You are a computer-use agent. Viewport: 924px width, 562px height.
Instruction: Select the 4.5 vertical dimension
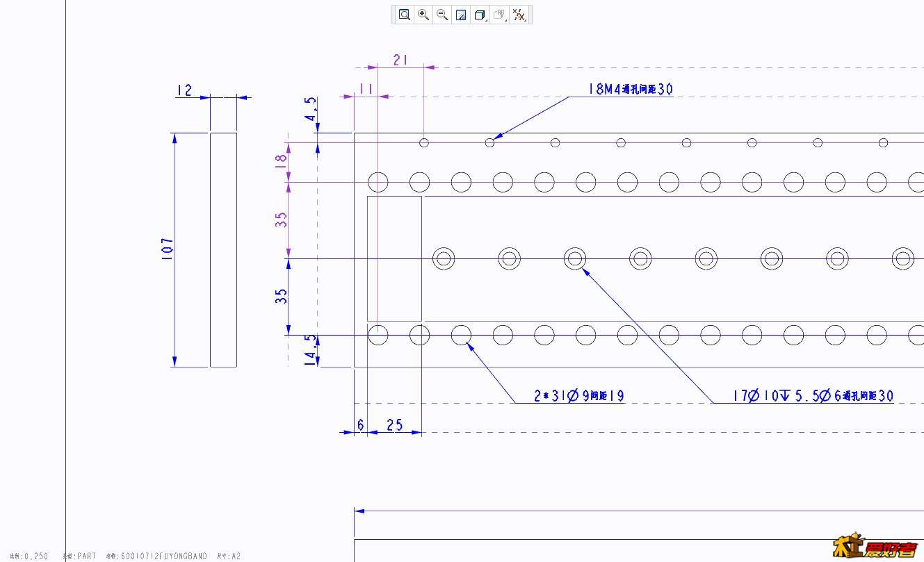(x=311, y=110)
